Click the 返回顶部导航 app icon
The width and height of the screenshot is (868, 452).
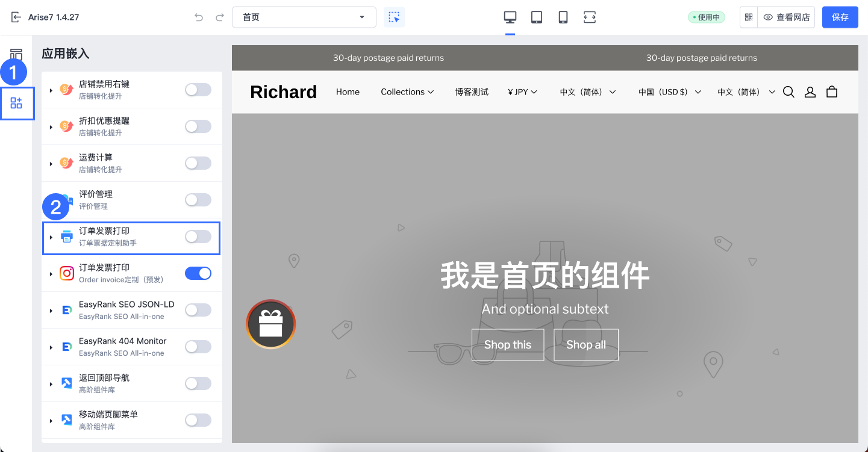coord(66,383)
